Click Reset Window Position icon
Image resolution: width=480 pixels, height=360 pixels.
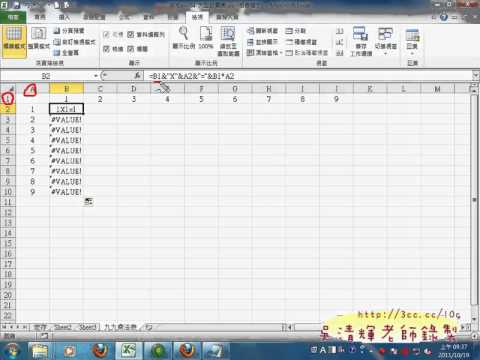(339, 53)
